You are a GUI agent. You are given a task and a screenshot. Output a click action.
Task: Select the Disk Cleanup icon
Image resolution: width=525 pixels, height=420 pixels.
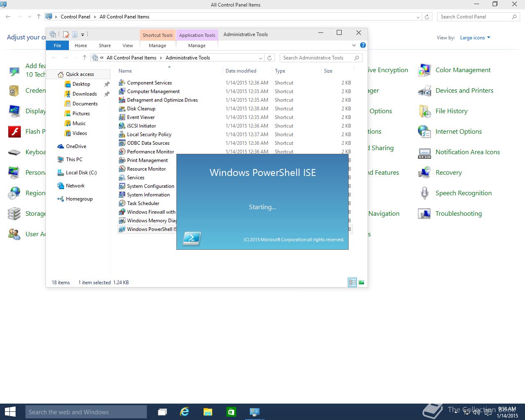[122, 108]
